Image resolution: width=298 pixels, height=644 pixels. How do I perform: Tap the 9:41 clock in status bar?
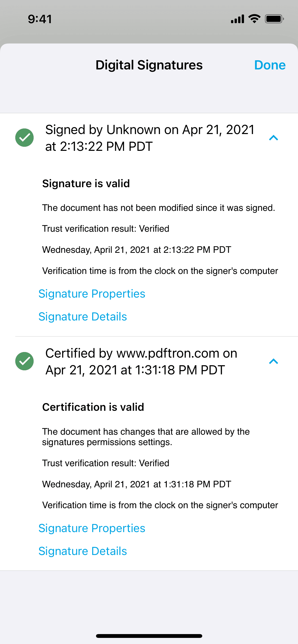[x=40, y=19]
